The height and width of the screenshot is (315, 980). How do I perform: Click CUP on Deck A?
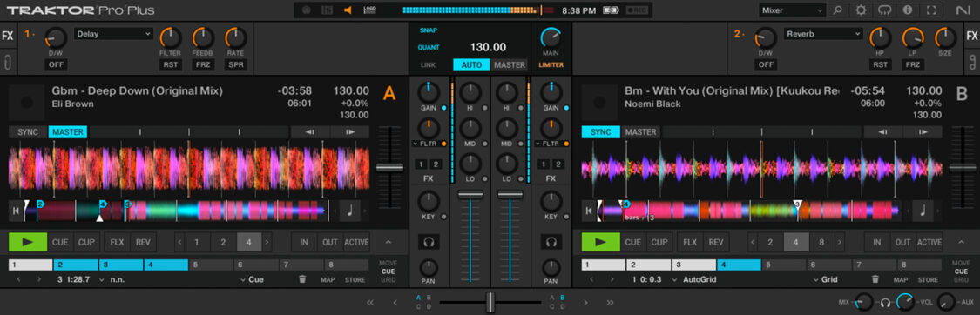(85, 242)
